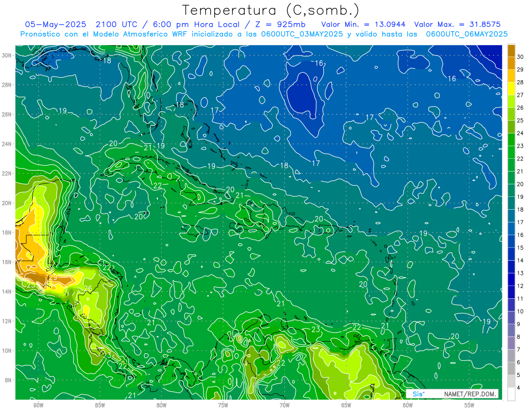Click the 22N latitude axis label

point(7,173)
